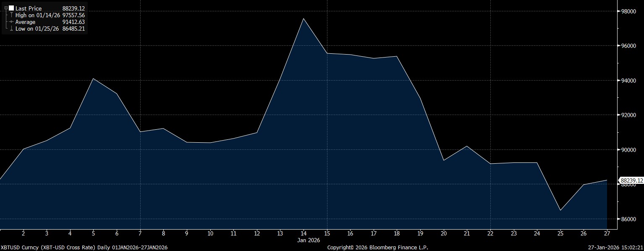Click the 88239.12 price tag on y-axis

tap(631, 181)
